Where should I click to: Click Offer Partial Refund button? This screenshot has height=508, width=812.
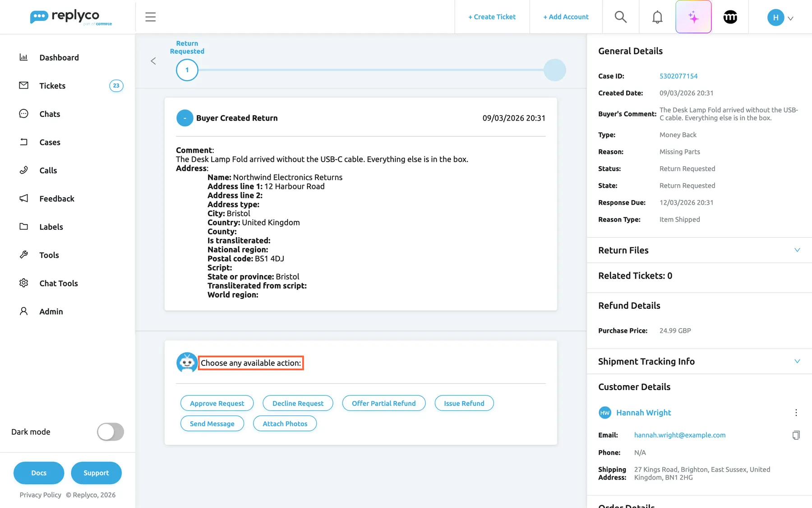(384, 403)
